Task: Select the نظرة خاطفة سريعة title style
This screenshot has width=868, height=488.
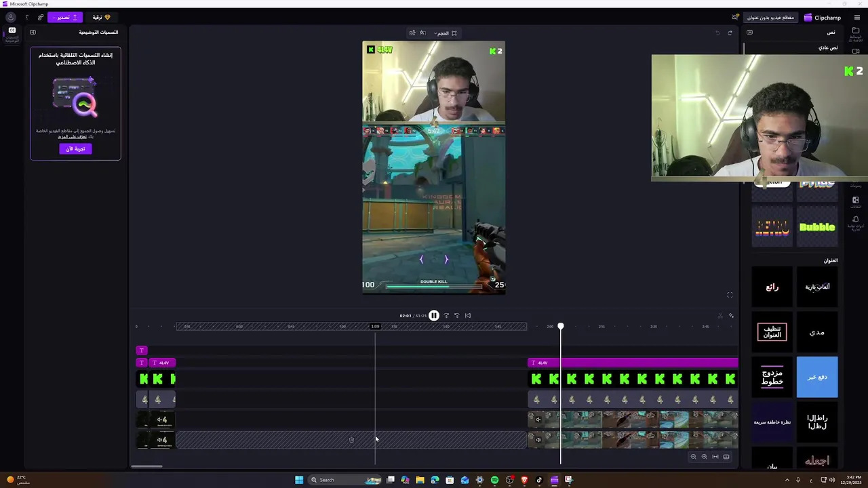Action: 772,422
